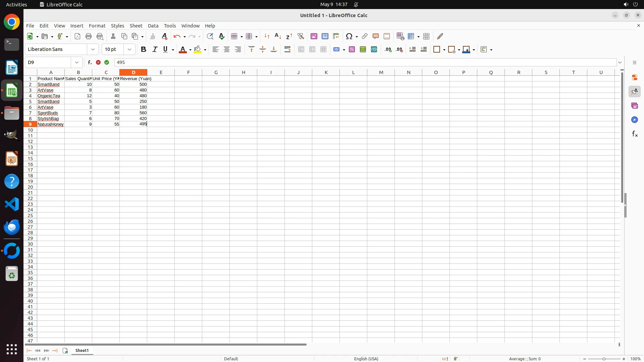Open the Insert Chart tool
This screenshot has height=362, width=644.
coord(325,36)
